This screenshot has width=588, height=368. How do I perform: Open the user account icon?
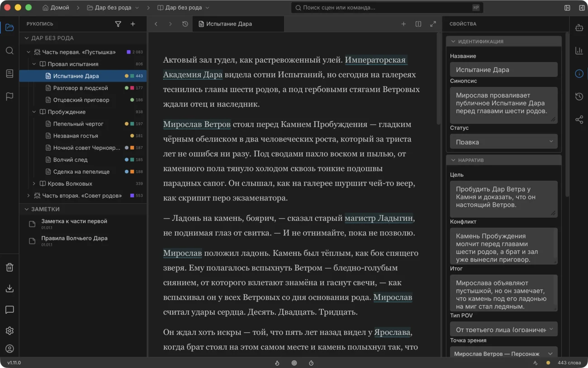click(x=9, y=349)
